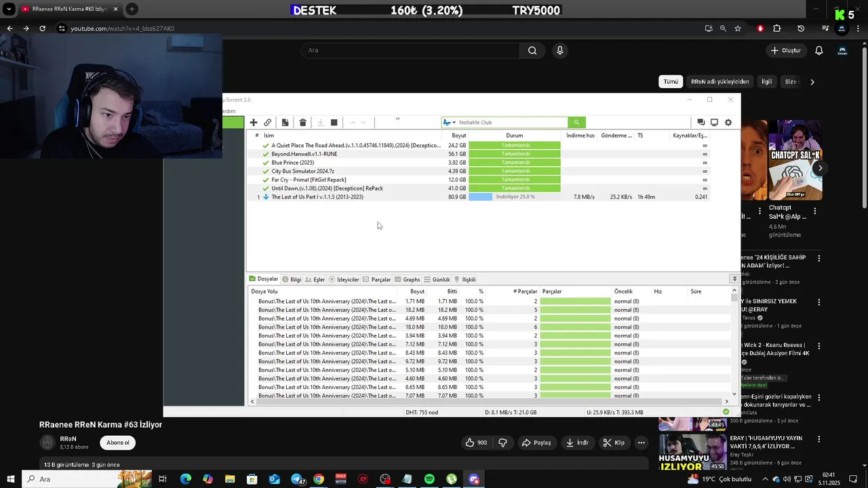Collapse the detail pane with double chevron
868x488 pixels.
[734, 279]
